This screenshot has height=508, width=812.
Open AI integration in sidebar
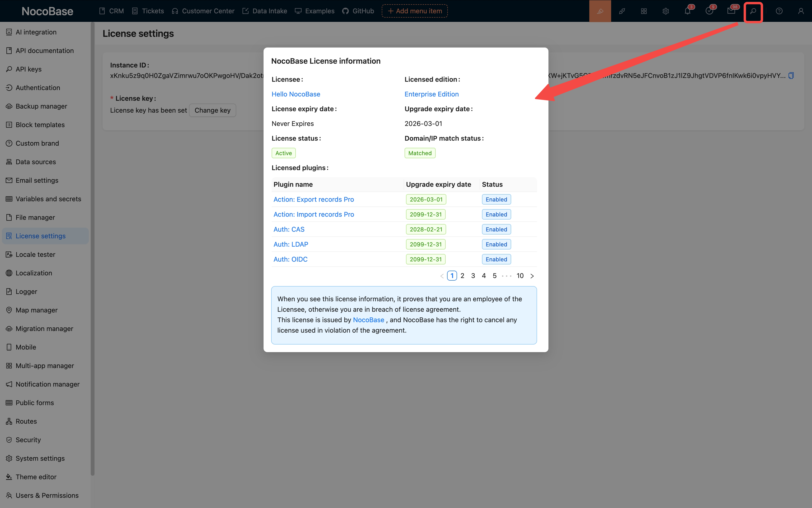click(x=45, y=32)
